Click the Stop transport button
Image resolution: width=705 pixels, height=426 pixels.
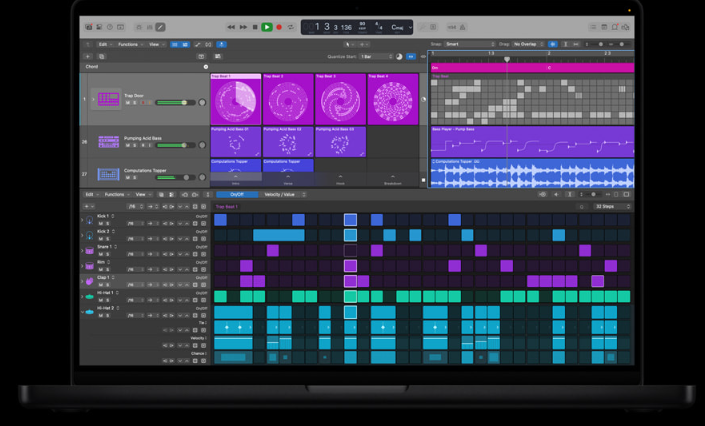[255, 27]
